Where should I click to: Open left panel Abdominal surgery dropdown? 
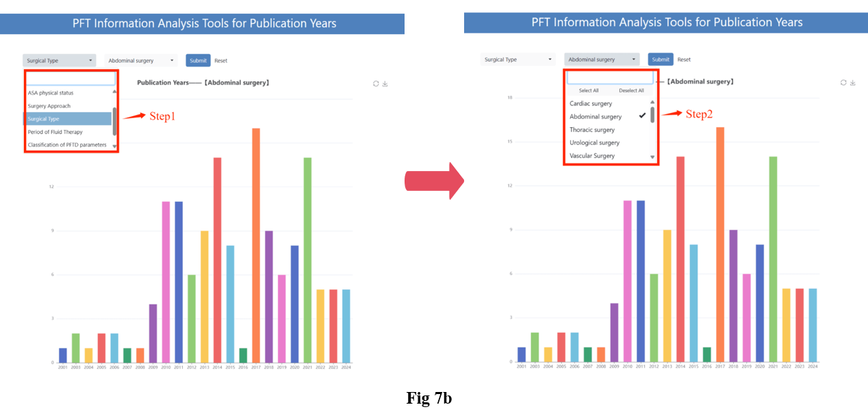point(140,61)
